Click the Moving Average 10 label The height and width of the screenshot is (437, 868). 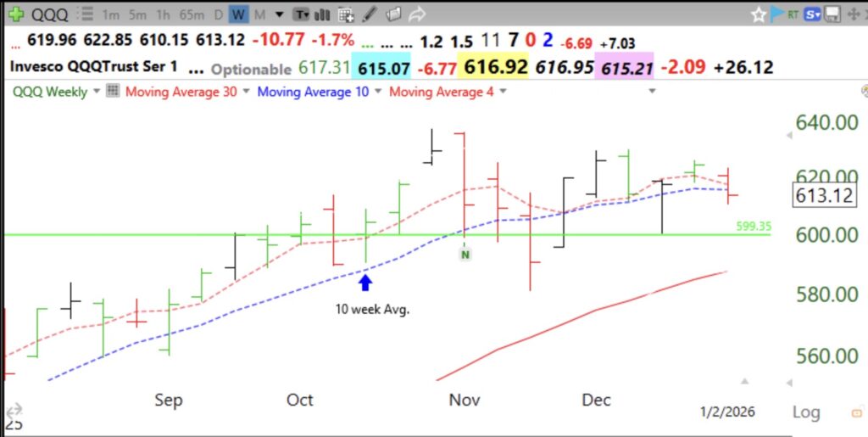click(313, 92)
